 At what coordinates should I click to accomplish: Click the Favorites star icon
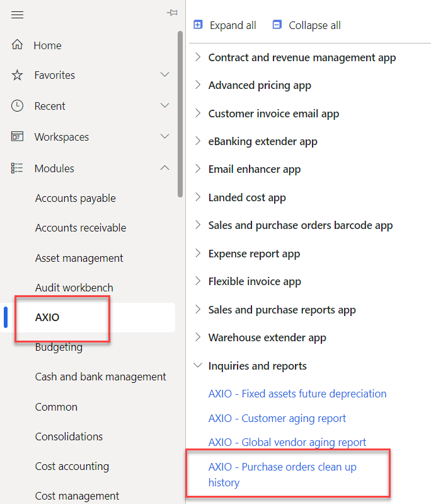click(x=17, y=75)
